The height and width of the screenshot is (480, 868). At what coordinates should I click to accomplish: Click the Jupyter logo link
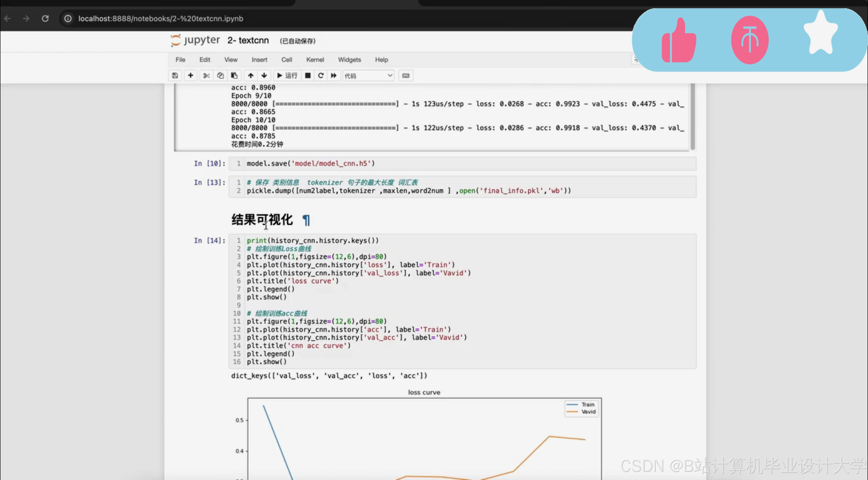tap(195, 40)
